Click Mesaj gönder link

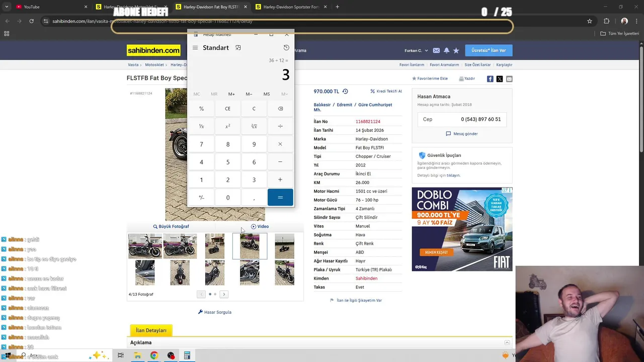tap(462, 134)
